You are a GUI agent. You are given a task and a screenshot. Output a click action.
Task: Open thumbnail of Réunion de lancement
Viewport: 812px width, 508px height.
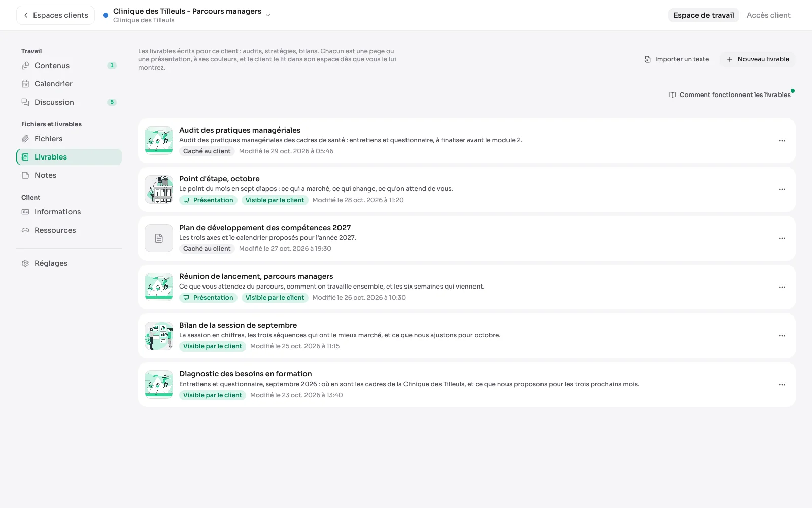click(159, 287)
